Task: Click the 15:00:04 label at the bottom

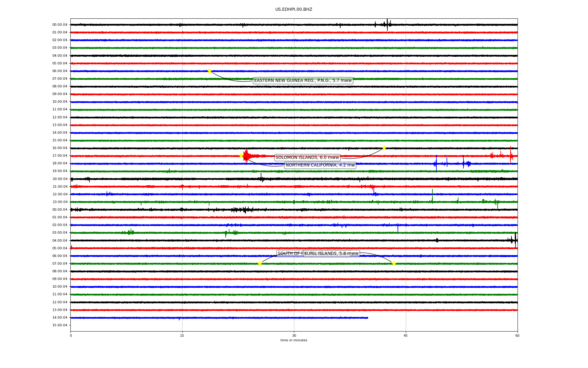Action: tap(60, 325)
